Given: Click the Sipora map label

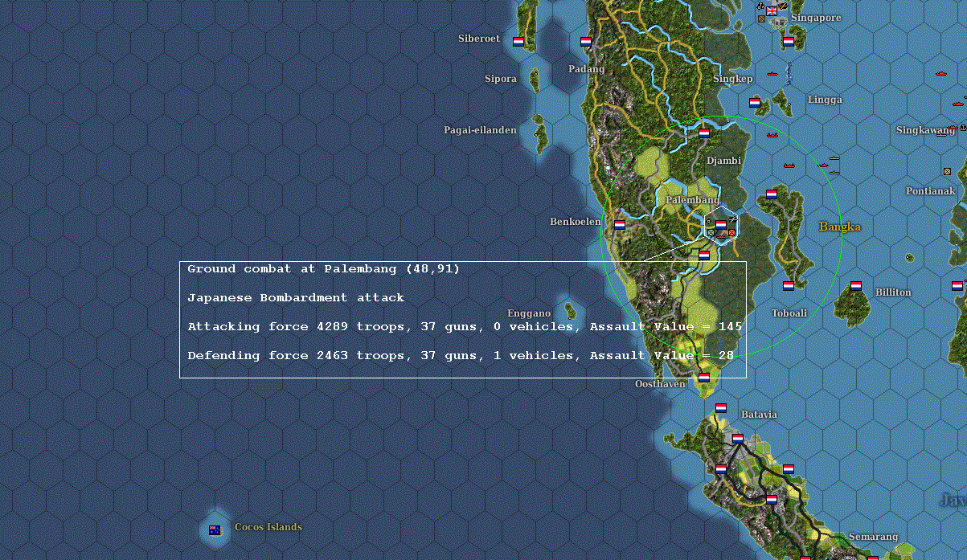Looking at the screenshot, I should (x=501, y=79).
